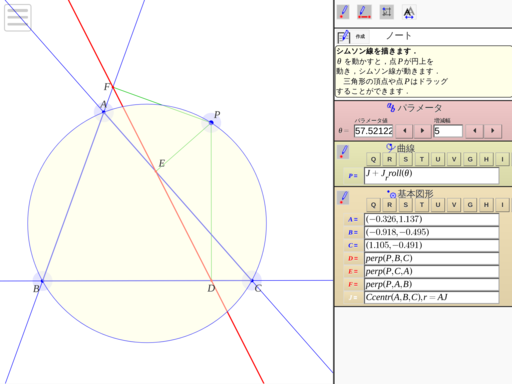
Task: Increase the 増減幅 step value
Action: tap(493, 131)
